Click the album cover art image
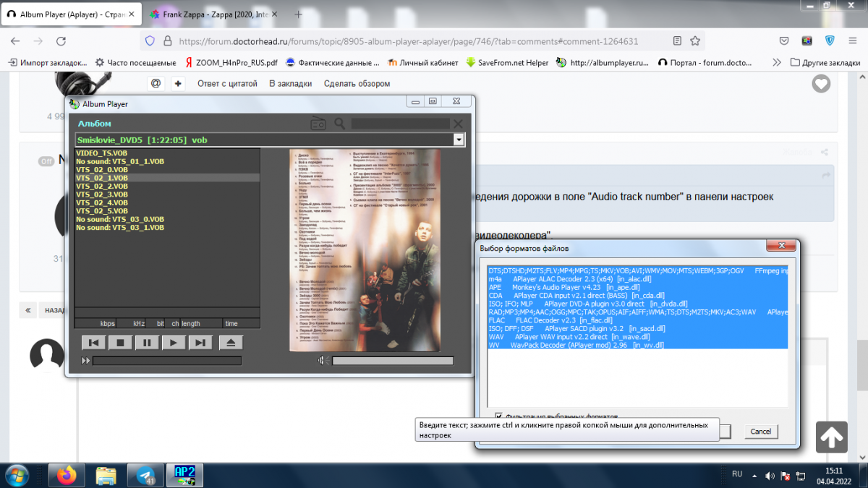Screen dimensions: 868x488 click(x=365, y=250)
